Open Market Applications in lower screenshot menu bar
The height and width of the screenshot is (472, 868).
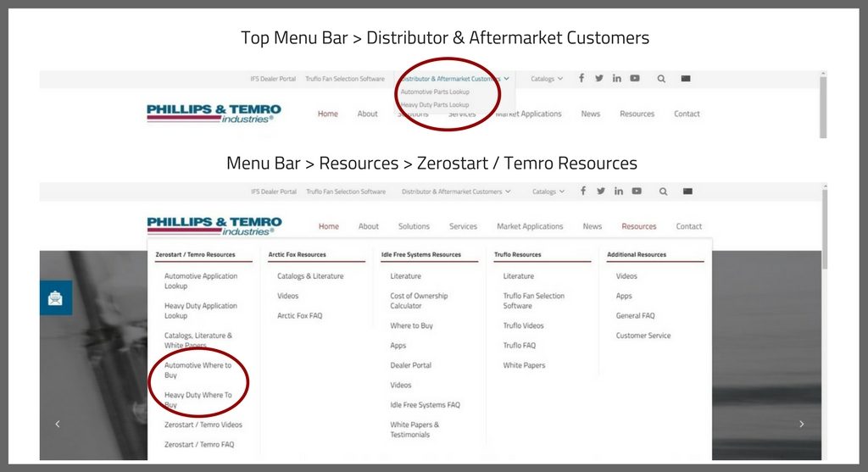coord(530,226)
